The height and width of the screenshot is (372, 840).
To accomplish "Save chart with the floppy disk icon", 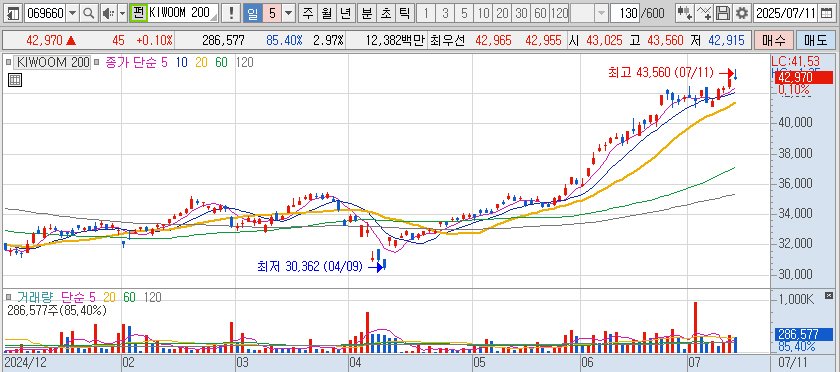I will click(723, 12).
